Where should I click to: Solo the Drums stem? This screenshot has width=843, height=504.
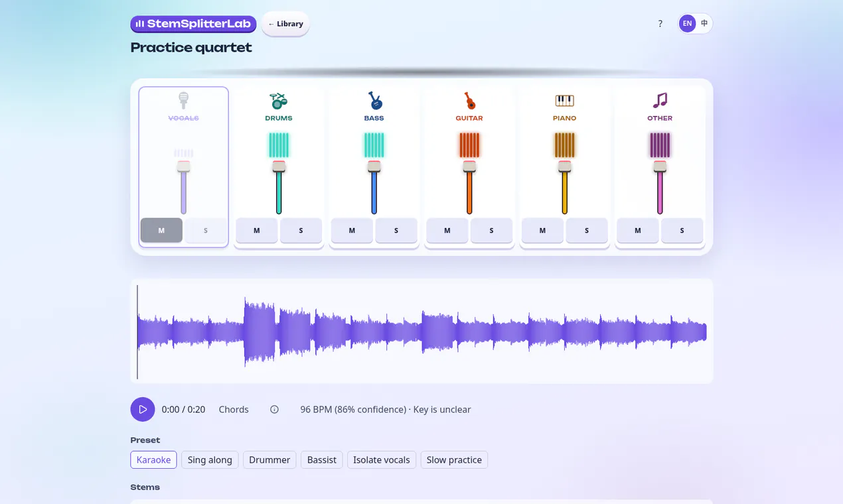(301, 230)
